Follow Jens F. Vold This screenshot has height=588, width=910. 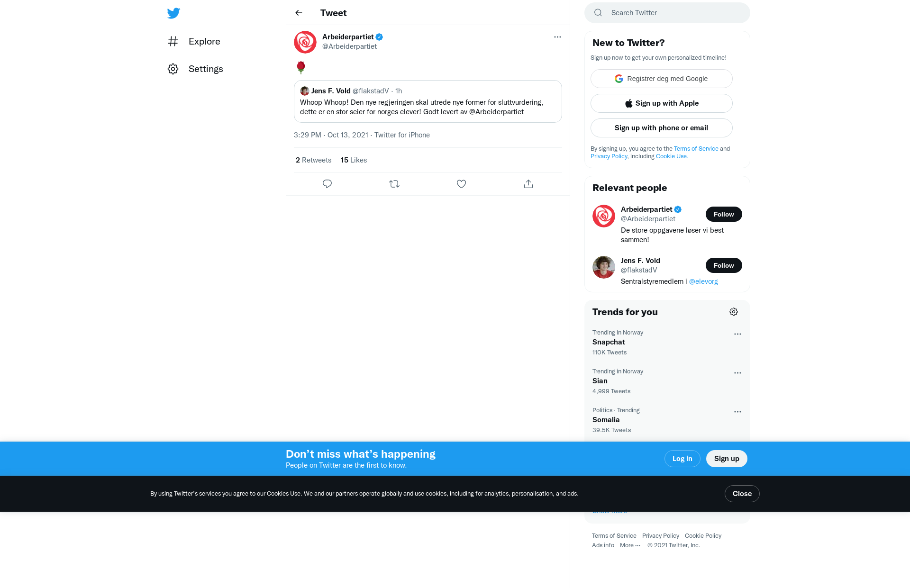(724, 265)
